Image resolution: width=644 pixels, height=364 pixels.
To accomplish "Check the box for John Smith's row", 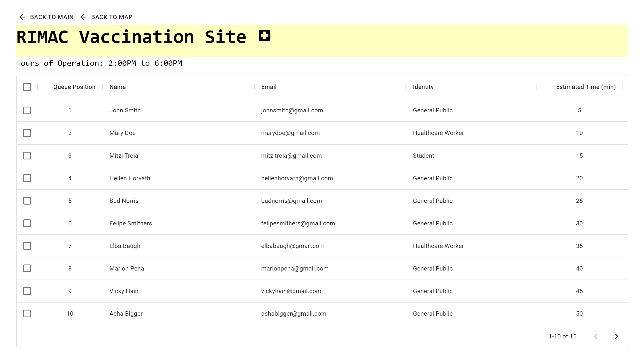I will [x=27, y=110].
